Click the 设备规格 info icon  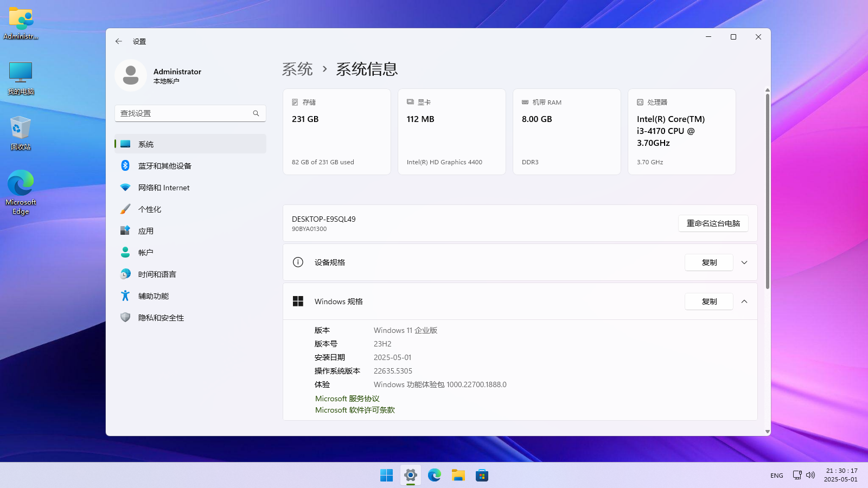(298, 262)
